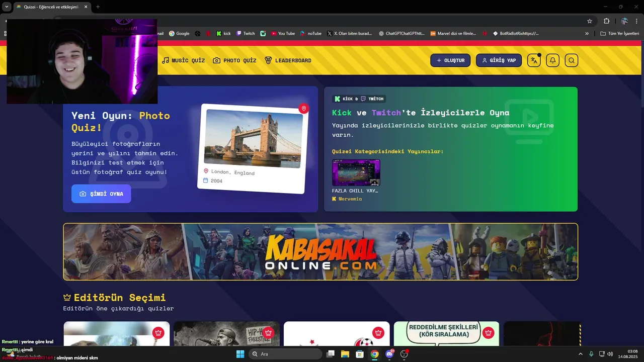Image resolution: width=644 pixels, height=362 pixels.
Task: Click the crown badge on the first quiz card
Action: (x=158, y=332)
